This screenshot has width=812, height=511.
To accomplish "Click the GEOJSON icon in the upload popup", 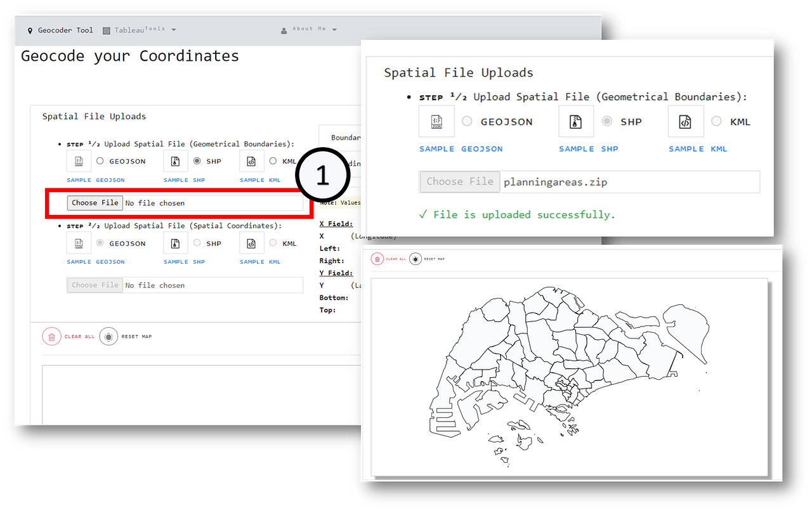I will (436, 121).
